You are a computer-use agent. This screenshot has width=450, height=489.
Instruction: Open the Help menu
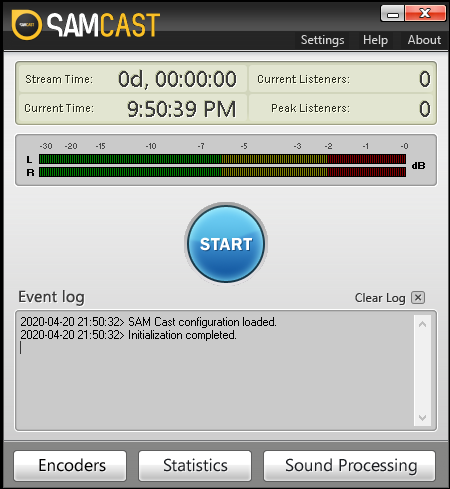coord(375,40)
